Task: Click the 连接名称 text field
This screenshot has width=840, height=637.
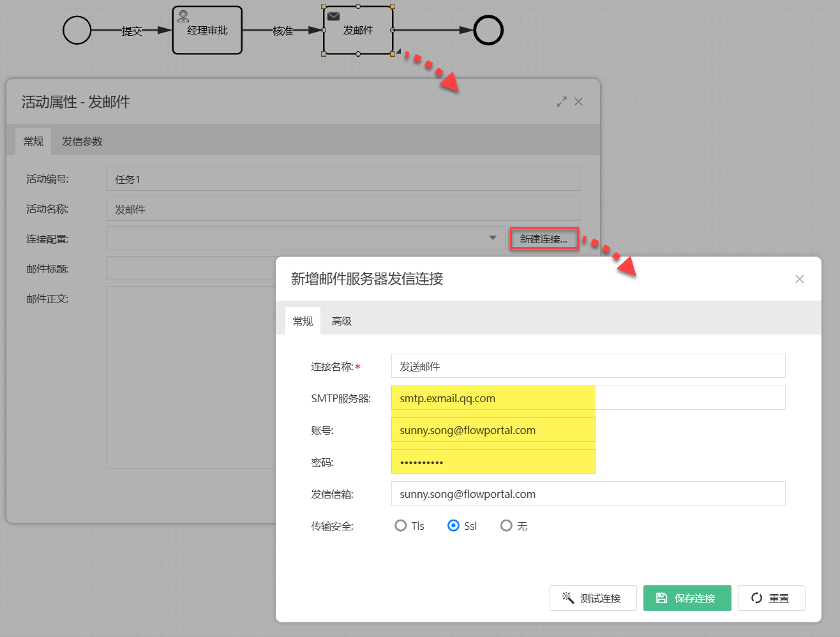Action: [587, 366]
